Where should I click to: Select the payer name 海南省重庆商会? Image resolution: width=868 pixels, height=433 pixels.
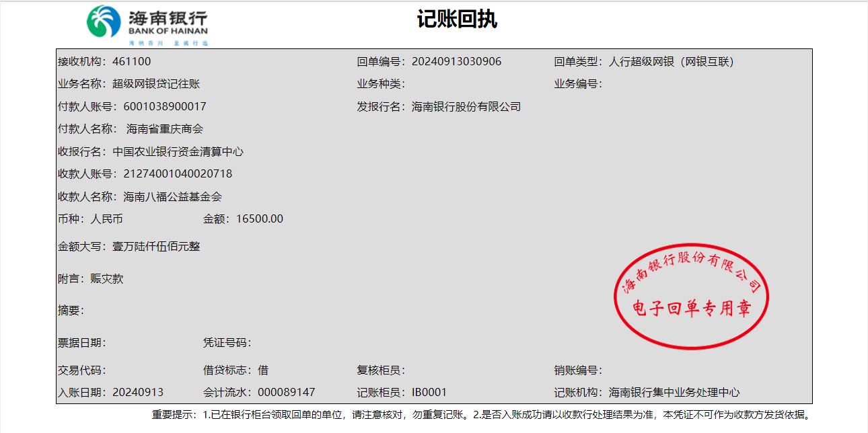pyautogui.click(x=165, y=129)
